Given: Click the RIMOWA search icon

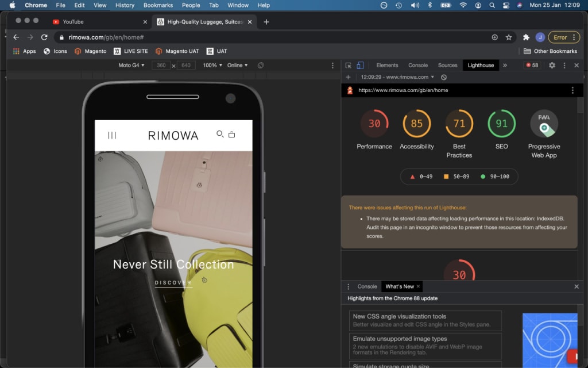Looking at the screenshot, I should click(220, 133).
